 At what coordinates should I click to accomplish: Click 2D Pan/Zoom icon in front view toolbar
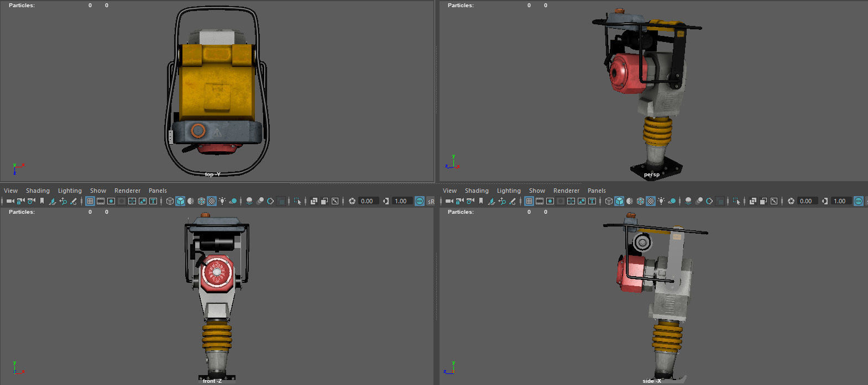pyautogui.click(x=63, y=201)
